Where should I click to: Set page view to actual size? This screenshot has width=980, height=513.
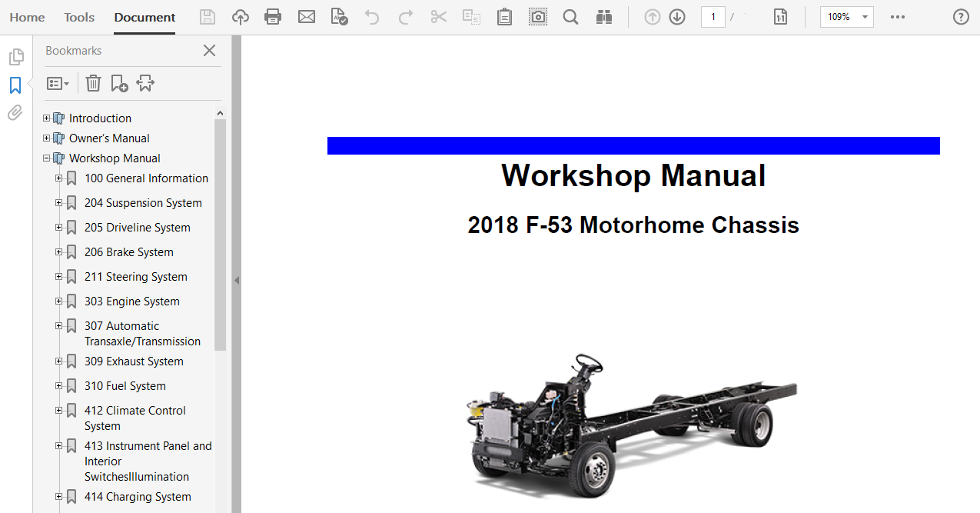(x=780, y=15)
